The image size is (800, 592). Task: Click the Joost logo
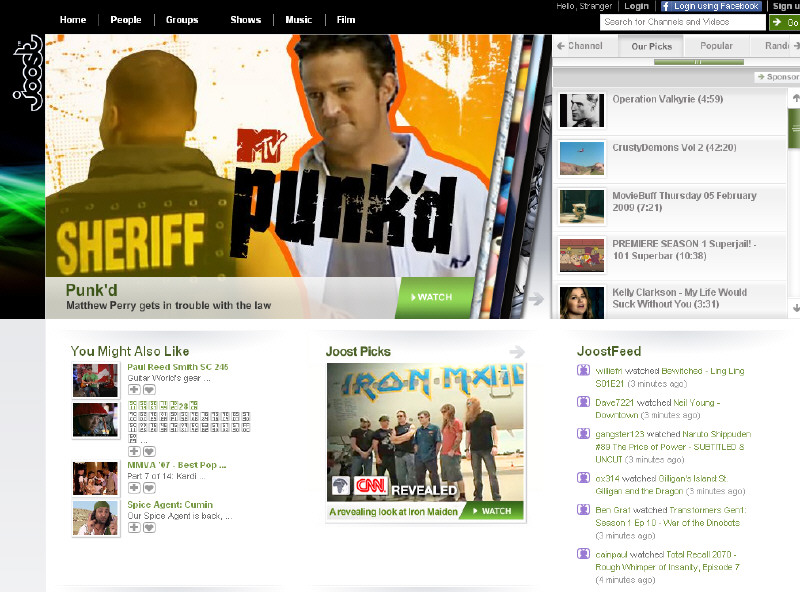(x=28, y=72)
